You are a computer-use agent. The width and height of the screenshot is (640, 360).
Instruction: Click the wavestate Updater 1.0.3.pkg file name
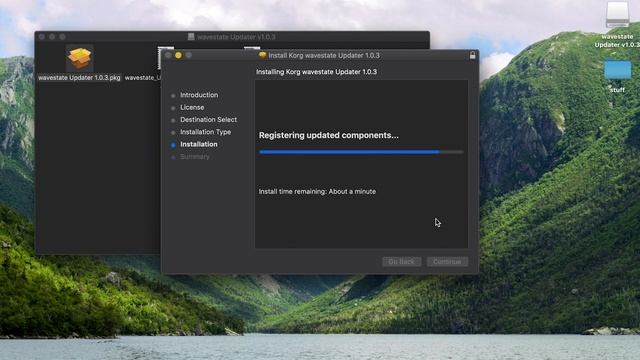(79, 78)
